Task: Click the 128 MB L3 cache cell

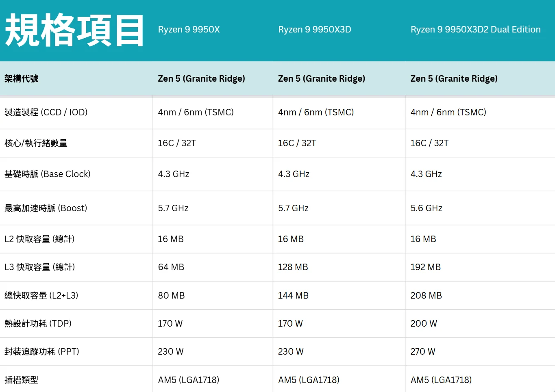Action: pyautogui.click(x=293, y=267)
